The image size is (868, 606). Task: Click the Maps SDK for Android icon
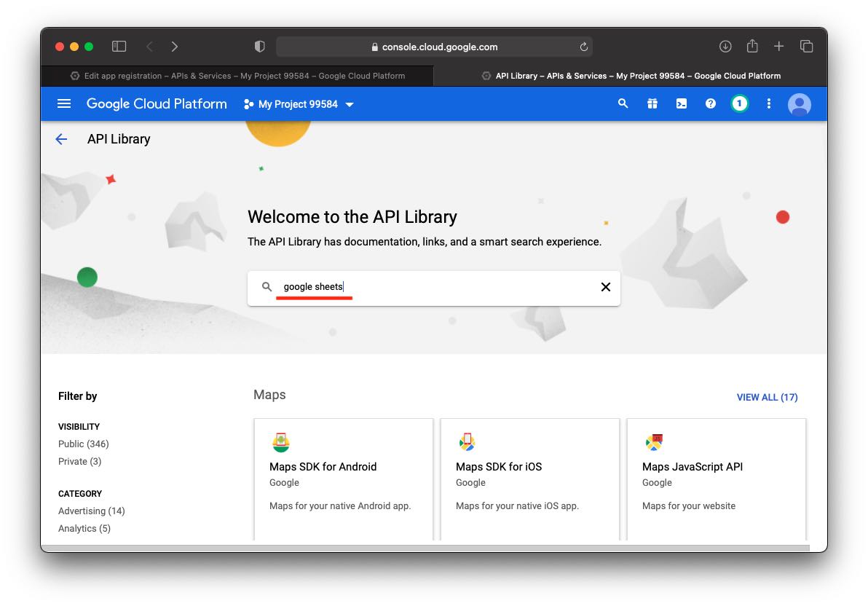(x=281, y=442)
